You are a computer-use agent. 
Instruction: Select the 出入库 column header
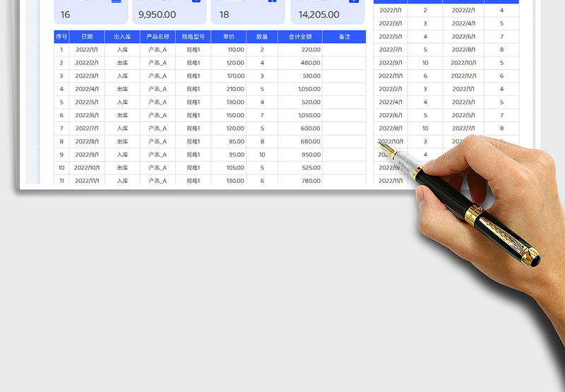click(x=122, y=37)
